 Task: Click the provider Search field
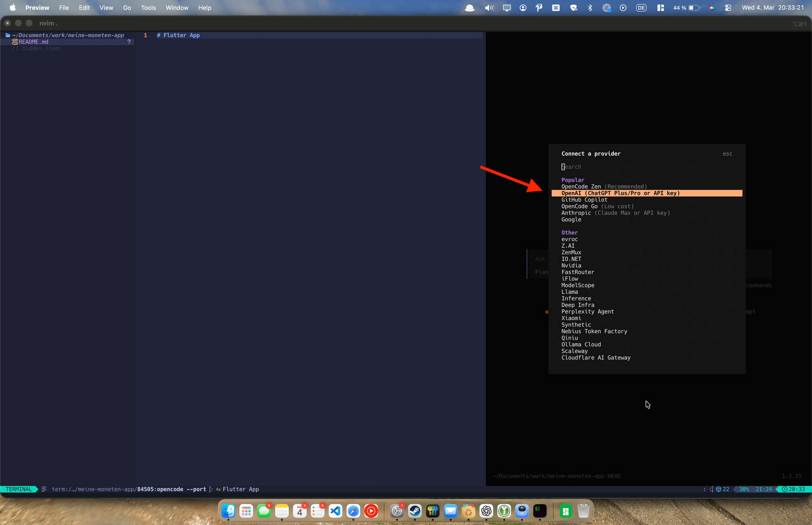[609, 167]
